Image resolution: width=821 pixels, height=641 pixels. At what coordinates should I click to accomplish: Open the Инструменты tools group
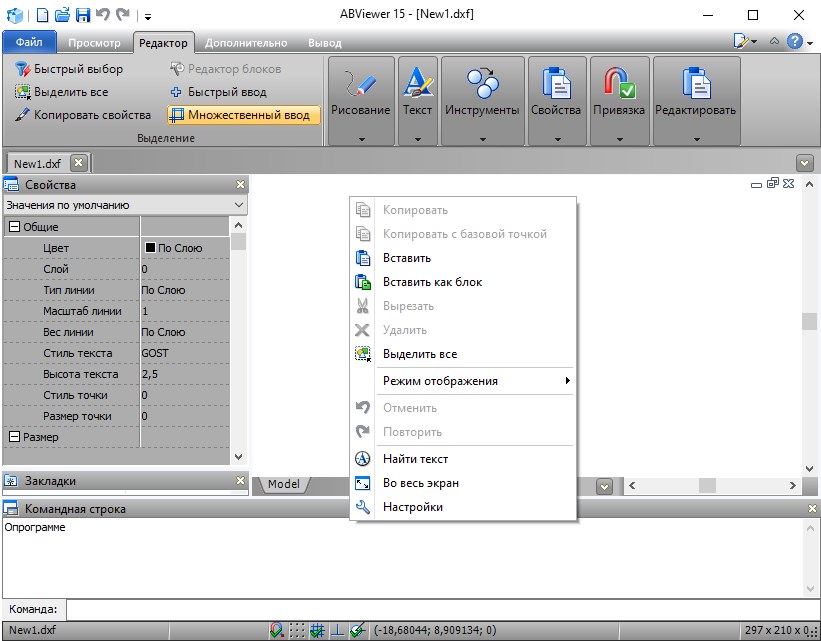click(482, 100)
